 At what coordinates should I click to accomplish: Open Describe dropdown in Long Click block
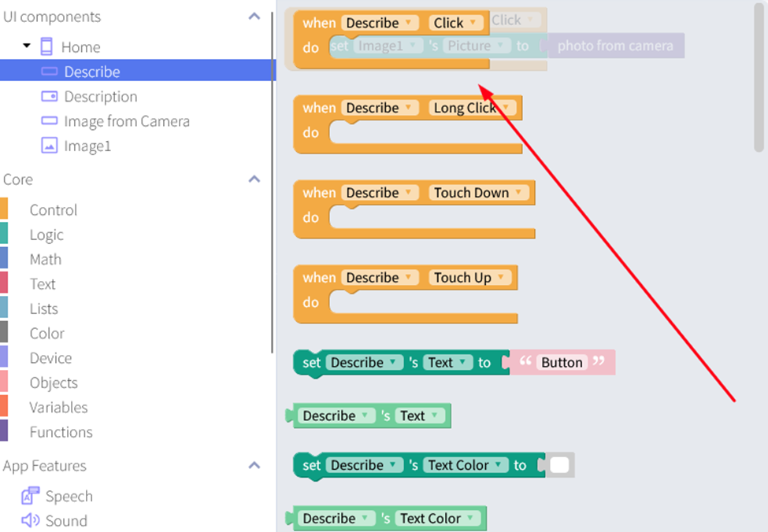point(380,107)
